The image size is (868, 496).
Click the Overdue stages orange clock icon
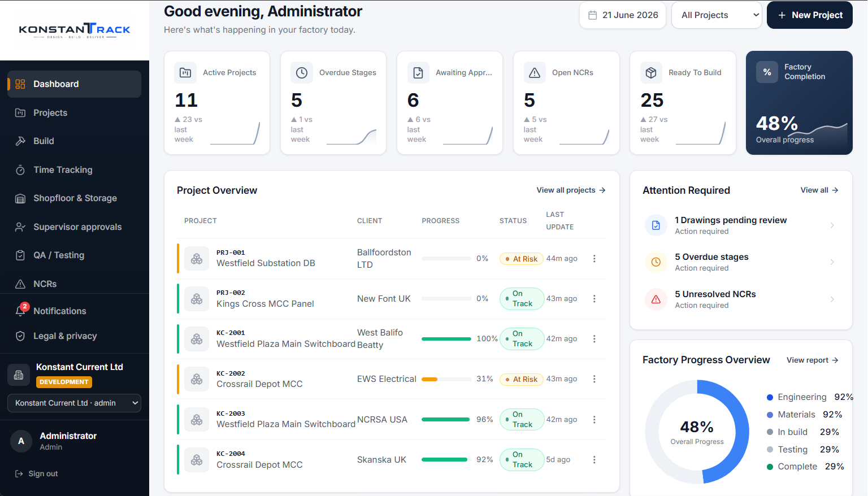656,262
